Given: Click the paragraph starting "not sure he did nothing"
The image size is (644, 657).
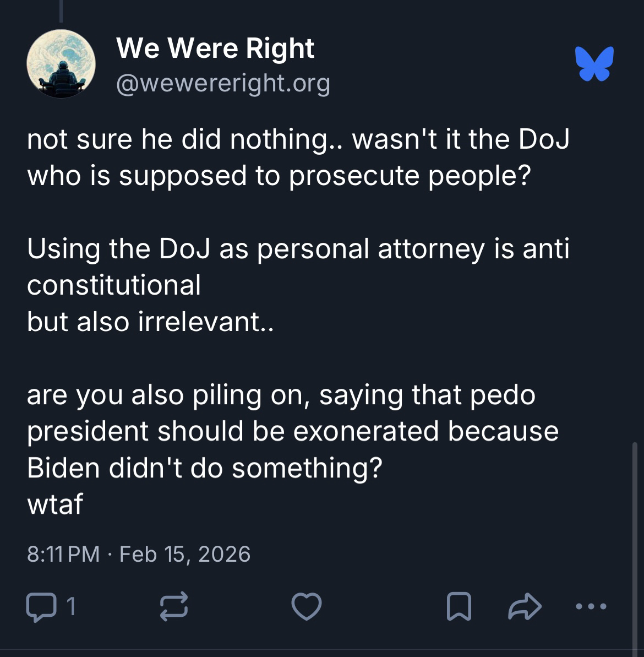Looking at the screenshot, I should coord(297,157).
